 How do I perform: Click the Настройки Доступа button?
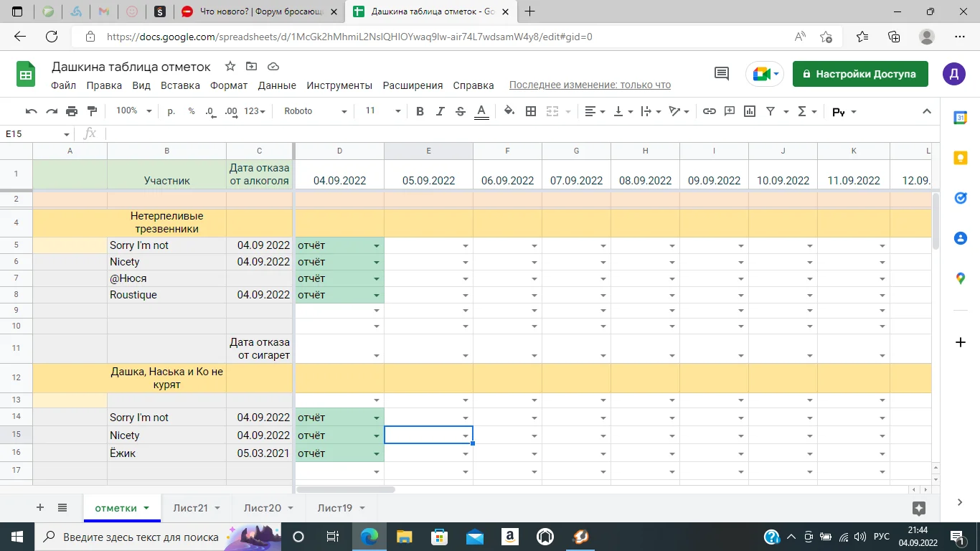[x=859, y=74]
